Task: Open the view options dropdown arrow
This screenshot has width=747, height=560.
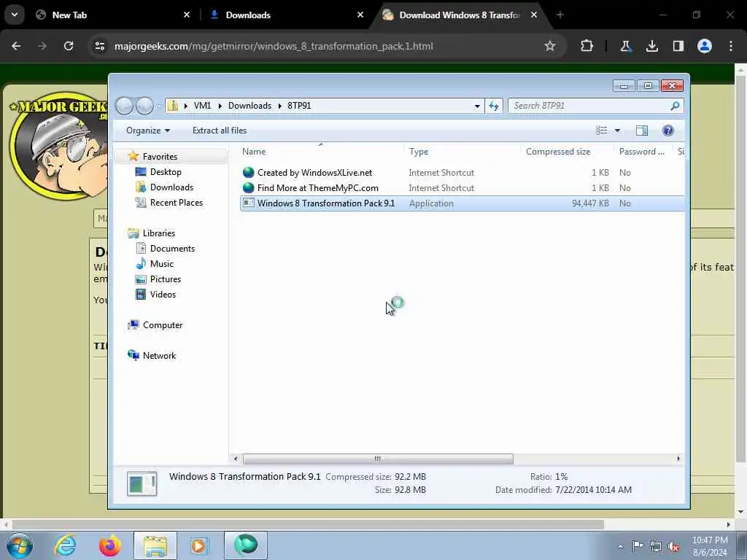Action: tap(617, 131)
